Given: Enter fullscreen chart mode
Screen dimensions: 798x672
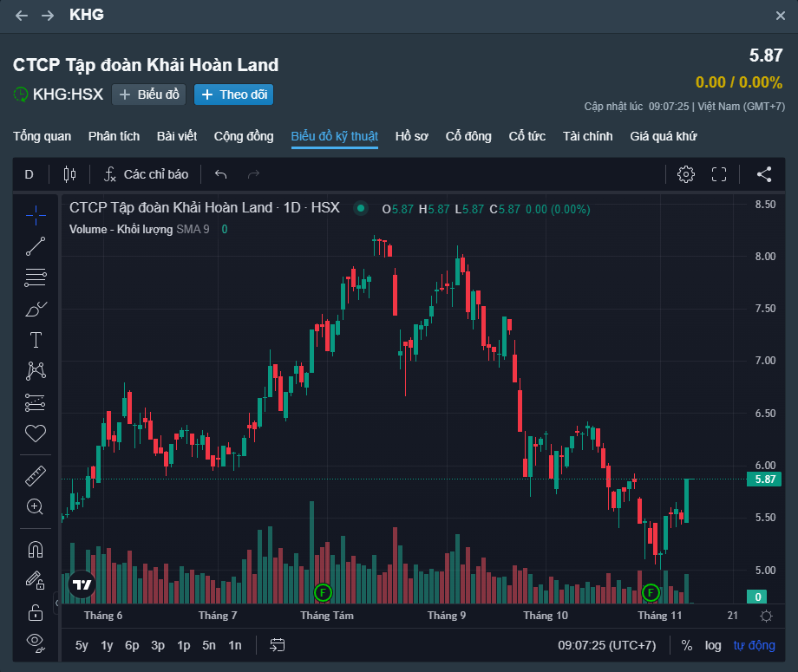Looking at the screenshot, I should point(718,174).
